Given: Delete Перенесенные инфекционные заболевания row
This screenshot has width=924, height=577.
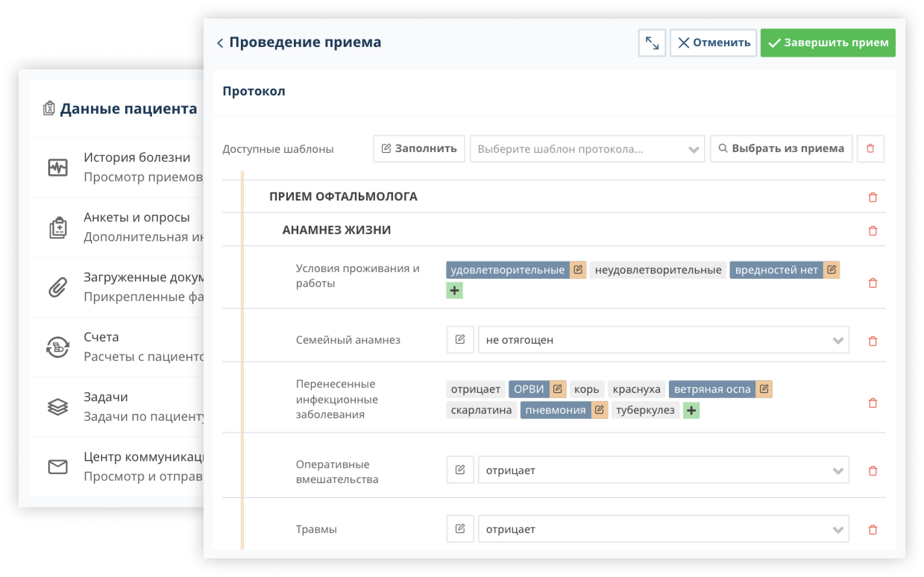Looking at the screenshot, I should pyautogui.click(x=873, y=403).
